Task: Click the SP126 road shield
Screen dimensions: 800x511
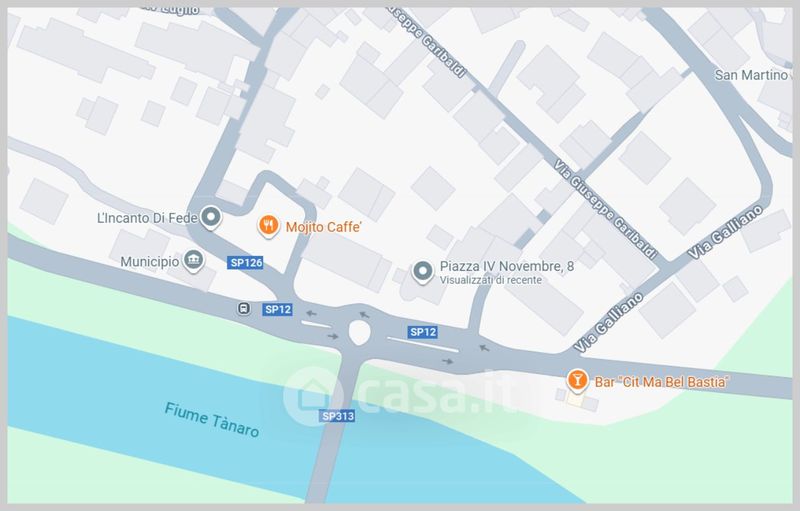Action: [245, 263]
